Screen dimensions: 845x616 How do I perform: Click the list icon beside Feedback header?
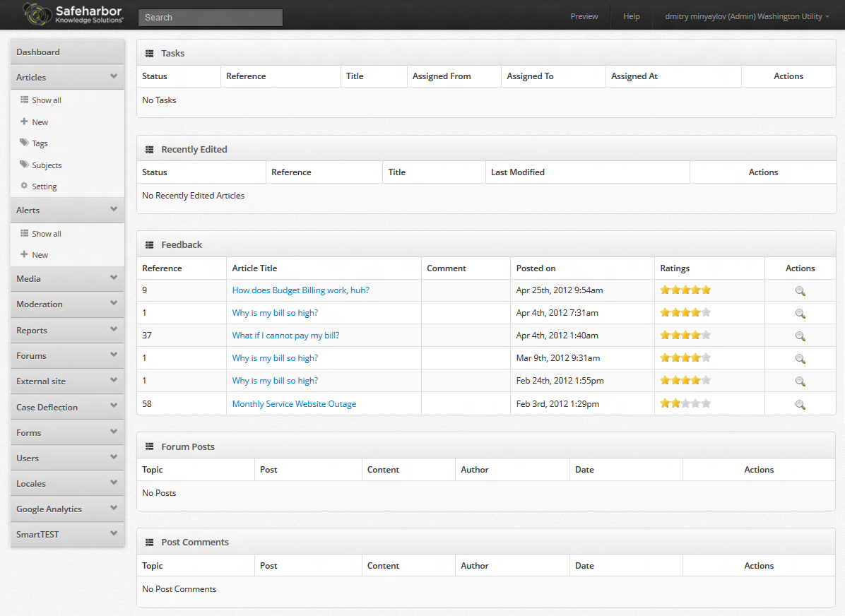point(149,244)
